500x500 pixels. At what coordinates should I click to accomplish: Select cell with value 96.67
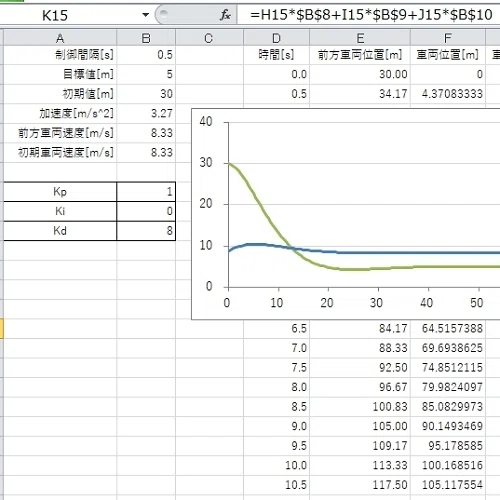360,387
